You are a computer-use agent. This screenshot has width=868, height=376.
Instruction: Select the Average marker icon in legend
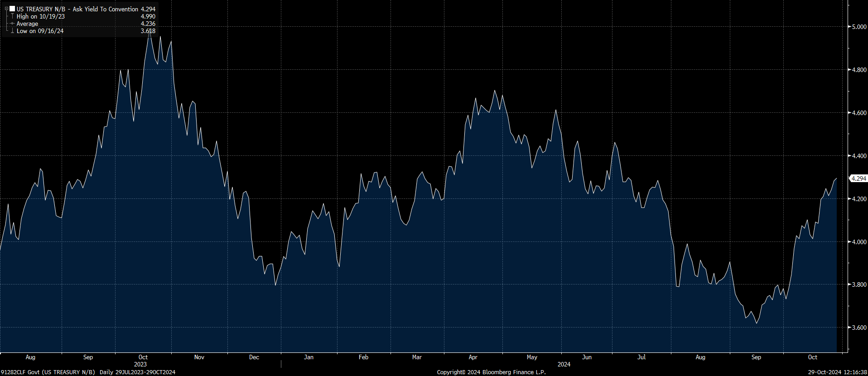(12, 24)
